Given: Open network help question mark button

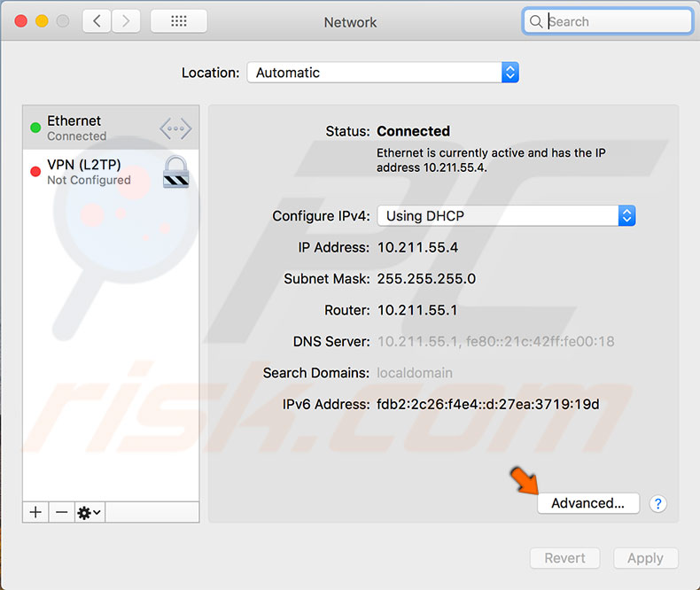Looking at the screenshot, I should (x=657, y=503).
